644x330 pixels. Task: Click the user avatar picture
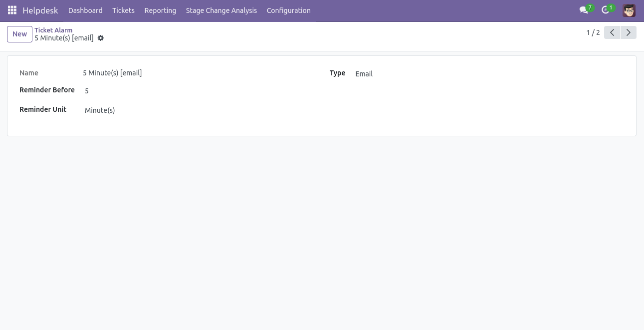[x=629, y=10]
